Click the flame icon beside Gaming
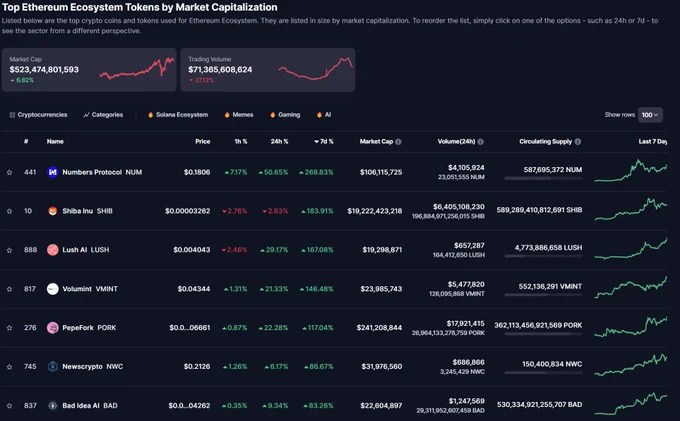680x421 pixels. (272, 115)
